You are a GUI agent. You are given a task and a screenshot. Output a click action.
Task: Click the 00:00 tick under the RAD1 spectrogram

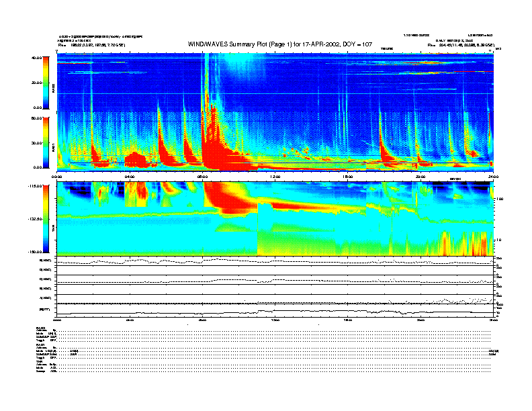56,177
